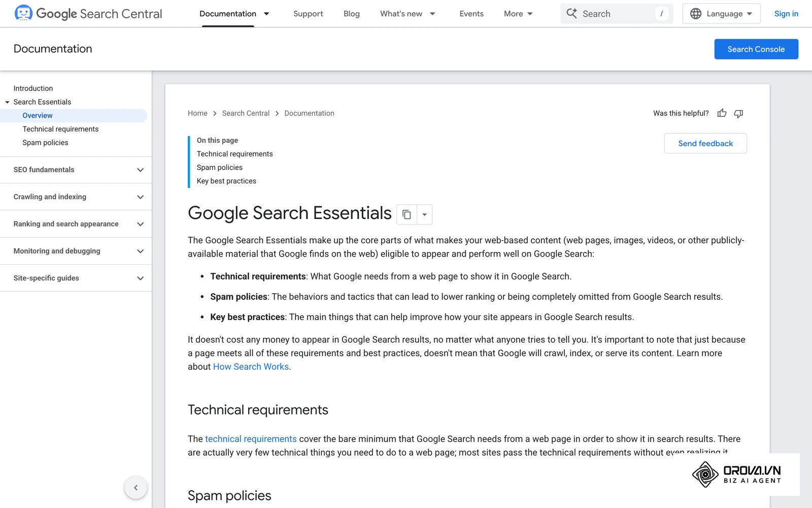812x508 pixels.
Task: Click the Documentation breadcrumb link
Action: (x=309, y=113)
